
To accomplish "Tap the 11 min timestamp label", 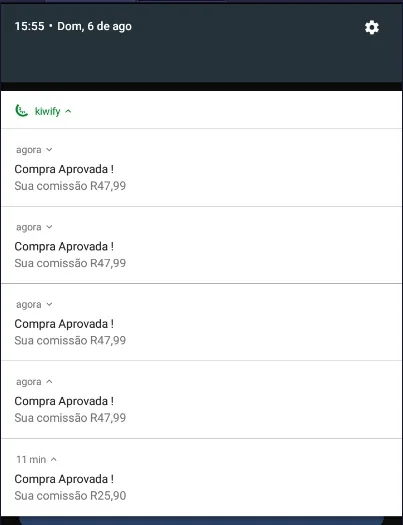I will (x=31, y=459).
